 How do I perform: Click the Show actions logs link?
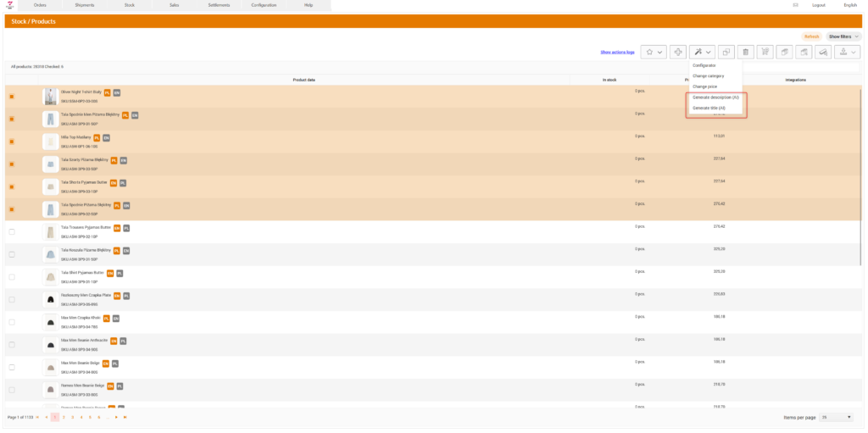click(617, 52)
